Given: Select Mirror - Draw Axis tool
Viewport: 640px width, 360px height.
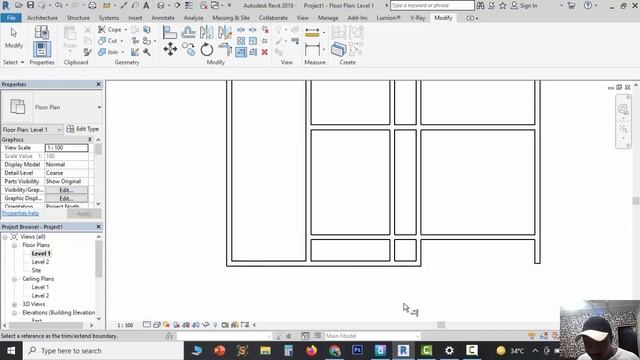Looking at the screenshot, I should [224, 32].
